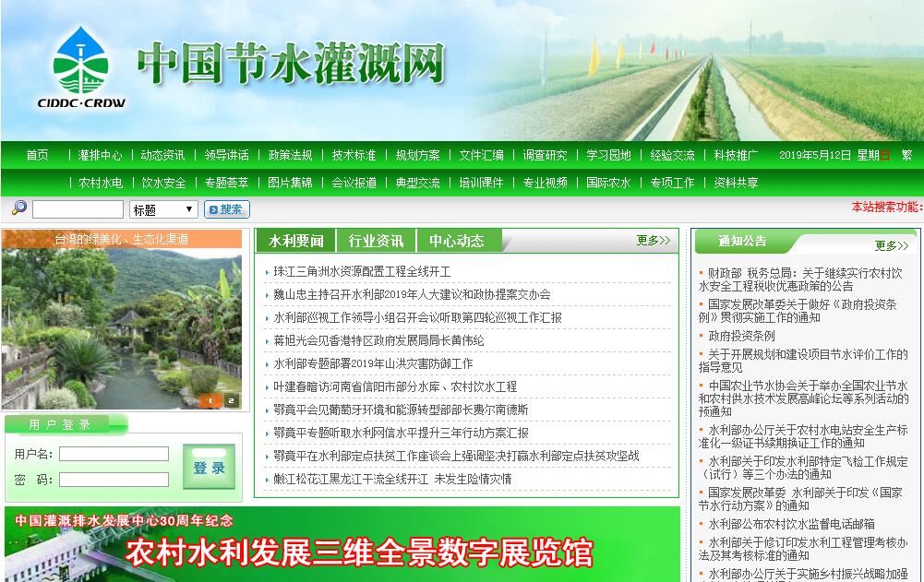Open the 专项工作 menu item
This screenshot has height=582, width=924.
[x=672, y=183]
